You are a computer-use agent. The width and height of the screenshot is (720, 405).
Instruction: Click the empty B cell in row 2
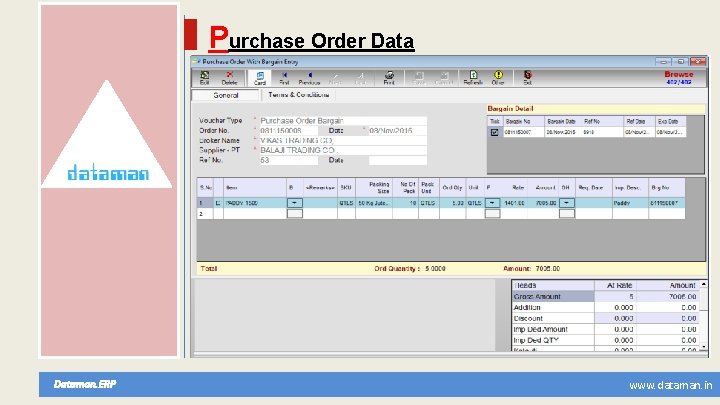[x=294, y=214]
